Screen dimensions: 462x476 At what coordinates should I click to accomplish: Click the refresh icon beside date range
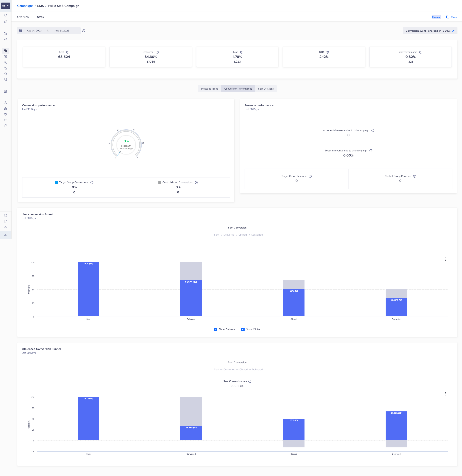coord(83,31)
